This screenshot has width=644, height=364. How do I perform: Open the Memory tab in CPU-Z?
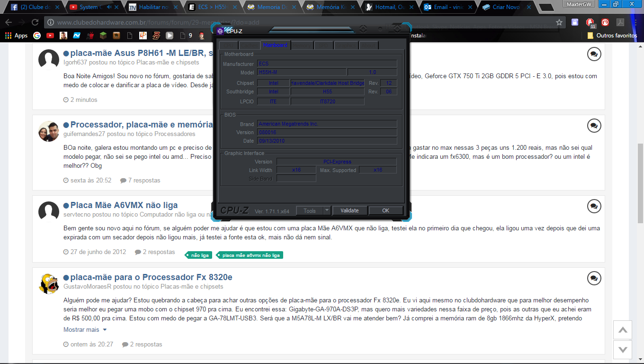click(x=302, y=45)
